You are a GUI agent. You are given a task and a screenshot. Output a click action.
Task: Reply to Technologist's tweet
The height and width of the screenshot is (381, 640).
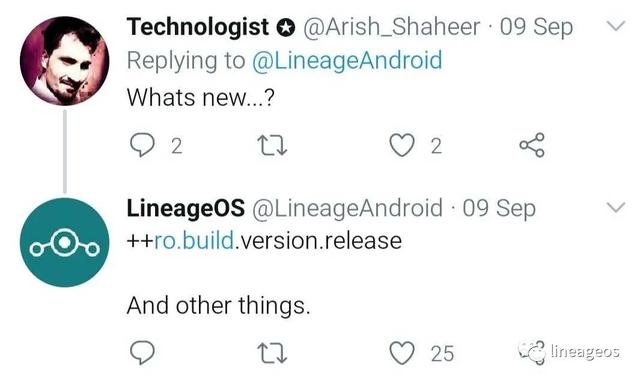(x=142, y=145)
